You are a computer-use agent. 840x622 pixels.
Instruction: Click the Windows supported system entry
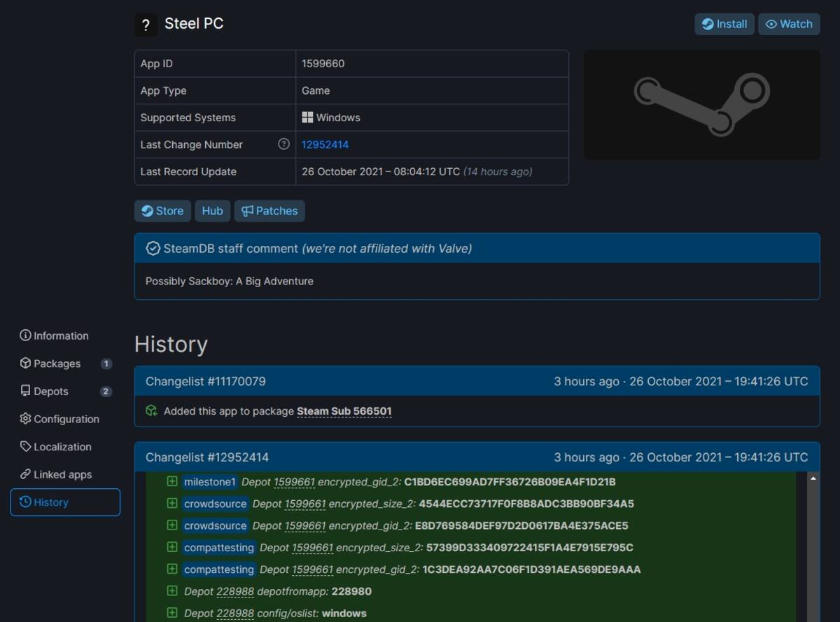(x=331, y=118)
